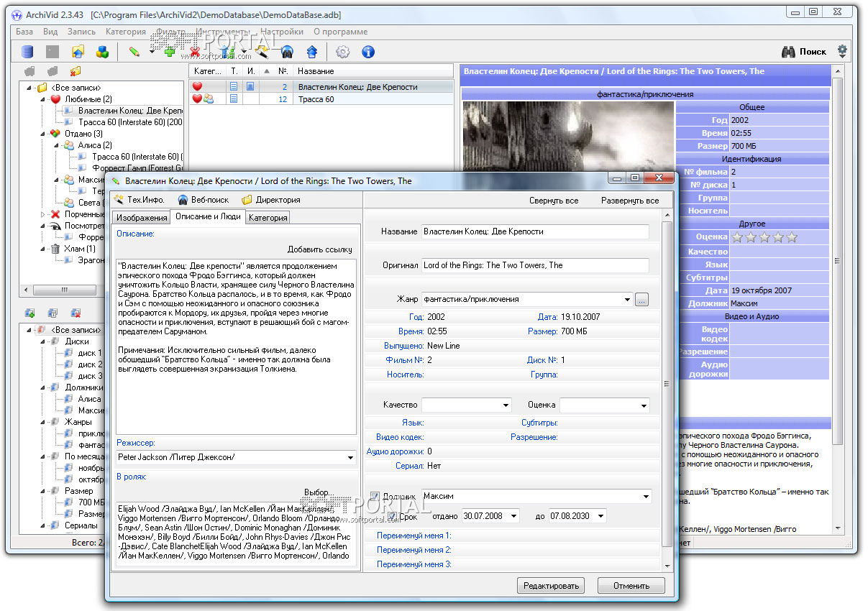Switch to the Изображения tab

tap(142, 218)
